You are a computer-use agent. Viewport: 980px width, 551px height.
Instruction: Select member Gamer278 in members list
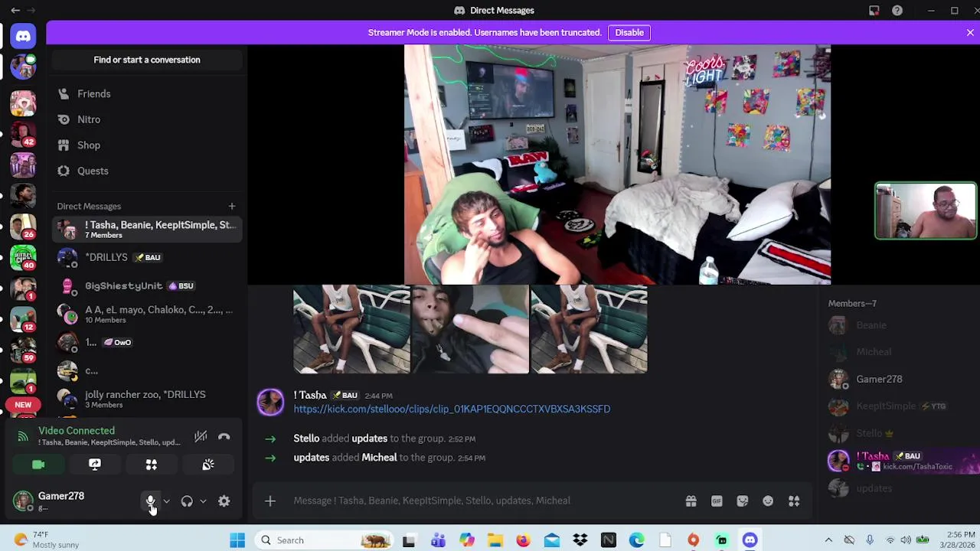[x=900, y=380]
